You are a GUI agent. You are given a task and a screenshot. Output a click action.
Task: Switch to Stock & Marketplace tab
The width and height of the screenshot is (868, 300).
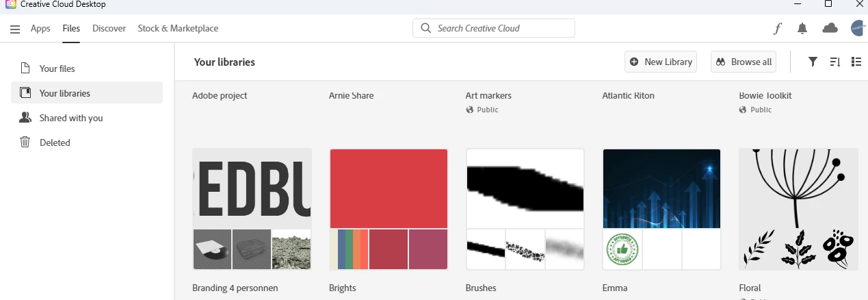(178, 29)
